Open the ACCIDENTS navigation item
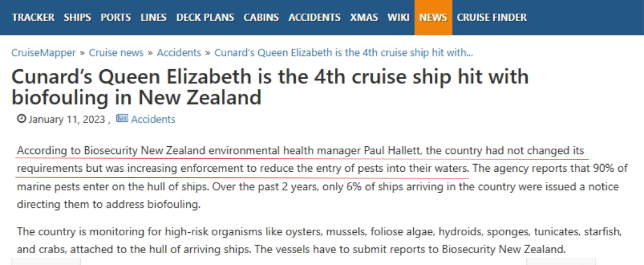 pos(315,17)
